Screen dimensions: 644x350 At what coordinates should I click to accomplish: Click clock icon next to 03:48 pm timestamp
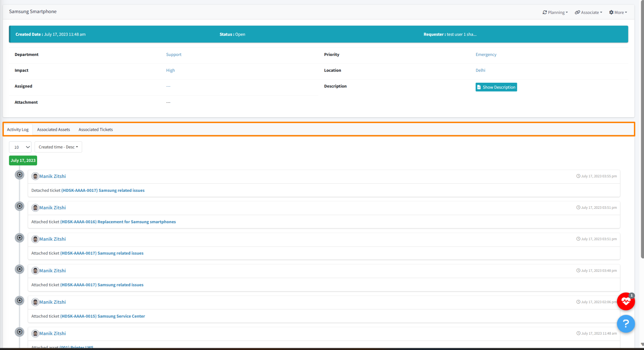coord(578,270)
